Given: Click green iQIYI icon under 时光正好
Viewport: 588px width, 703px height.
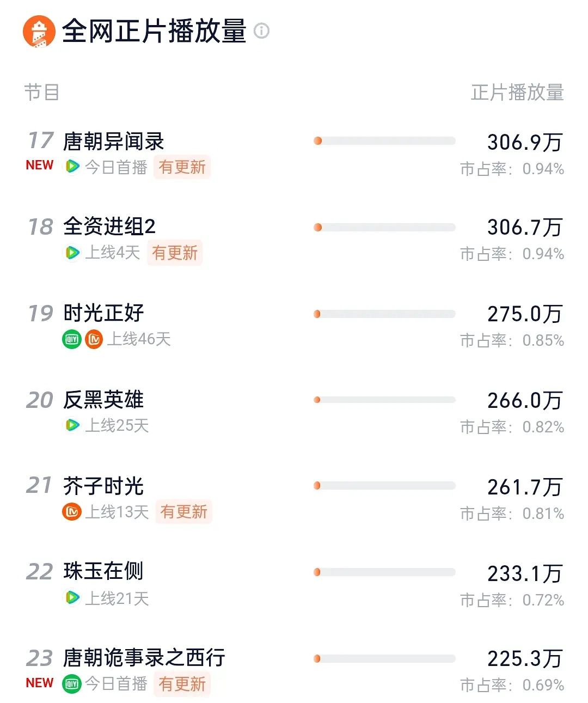Looking at the screenshot, I should pyautogui.click(x=72, y=339).
